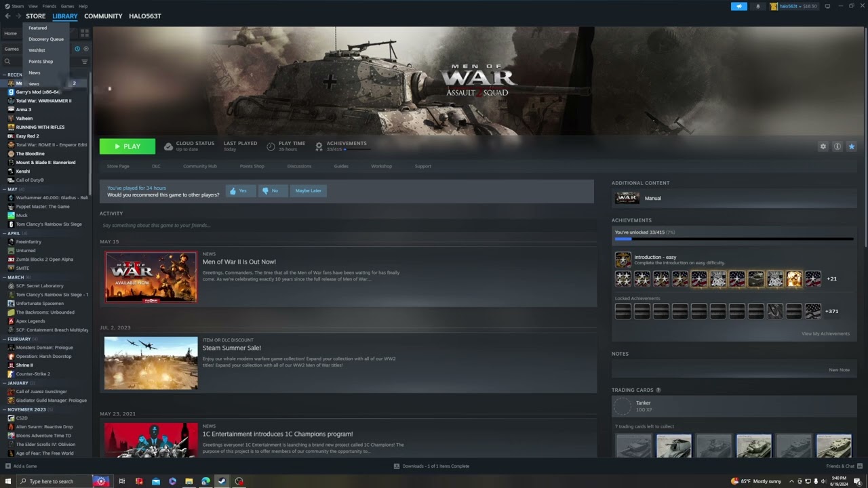Screen dimensions: 868x488
Task: Click the green PLAY button
Action: pyautogui.click(x=127, y=146)
